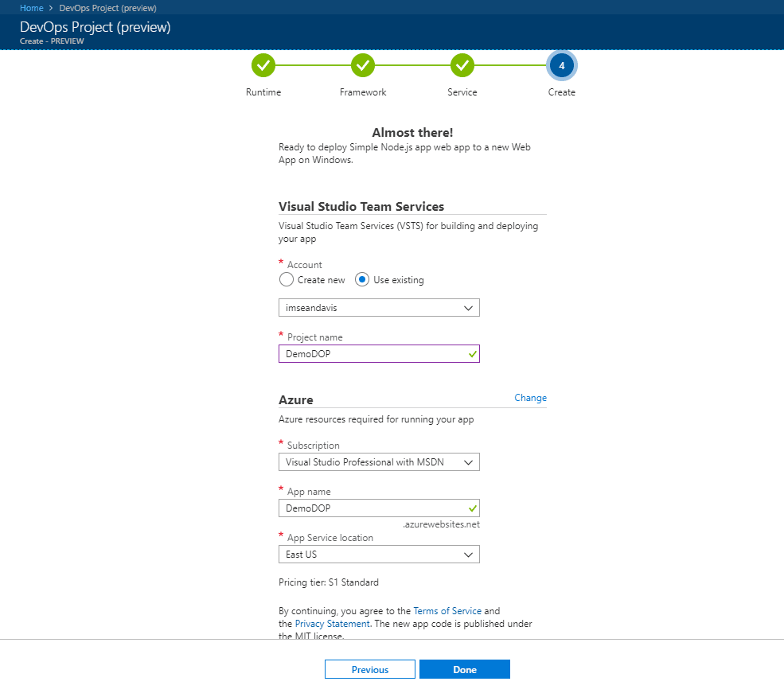Click the Runtime step checkmark circle
The image size is (784, 693).
263,65
